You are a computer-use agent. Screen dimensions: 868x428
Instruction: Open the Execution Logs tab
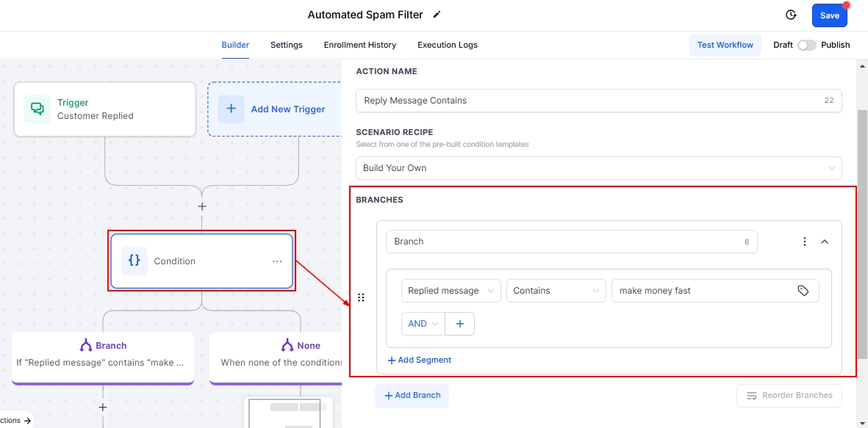[x=447, y=45]
